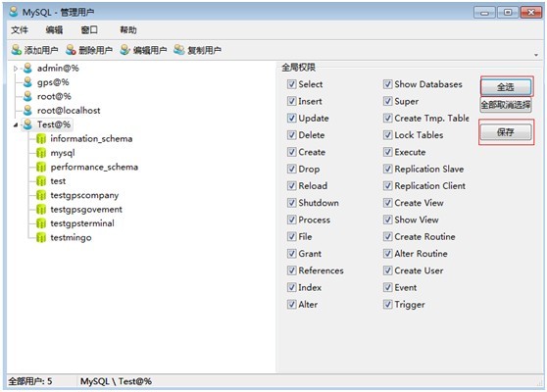Toggle the Event privilege checkbox
547x392 pixels.
click(x=387, y=287)
